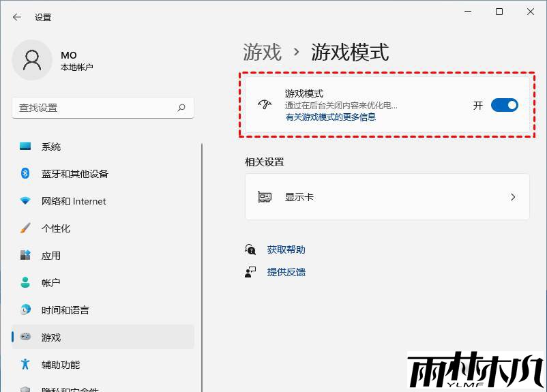
Task: Click 游戏 in the breadcrumb title
Action: coord(262,52)
